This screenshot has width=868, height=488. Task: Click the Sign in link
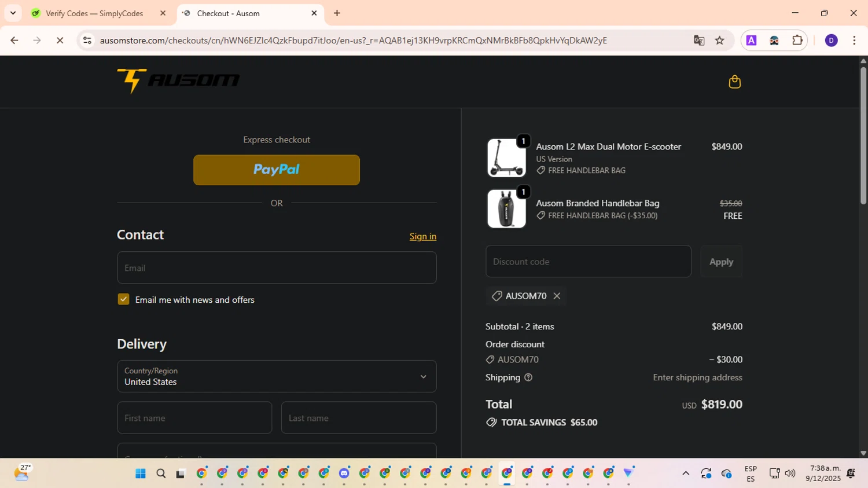423,236
